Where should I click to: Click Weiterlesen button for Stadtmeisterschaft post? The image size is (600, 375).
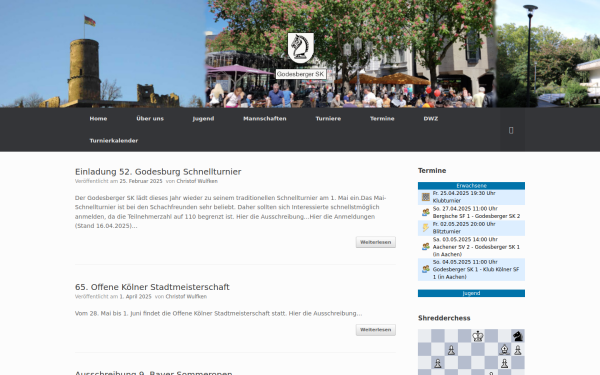tap(376, 330)
